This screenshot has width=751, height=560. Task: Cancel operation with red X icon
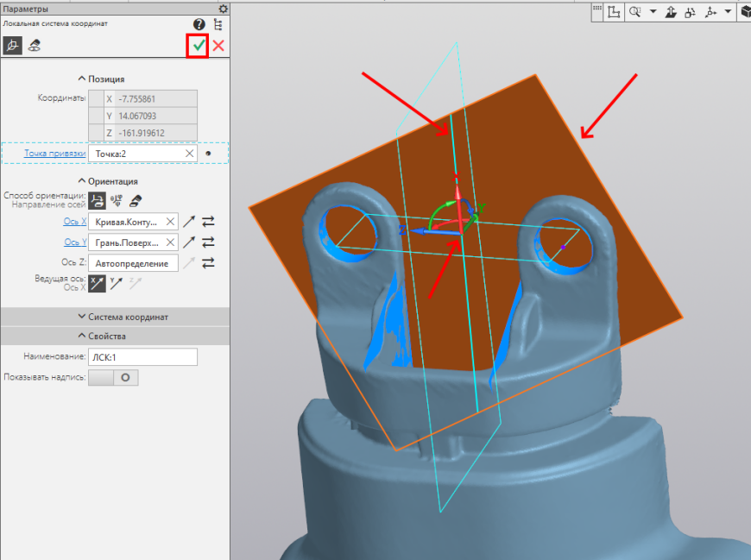(x=218, y=46)
